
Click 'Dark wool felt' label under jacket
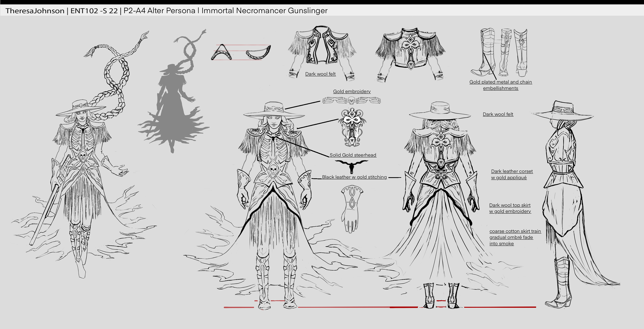[320, 74]
